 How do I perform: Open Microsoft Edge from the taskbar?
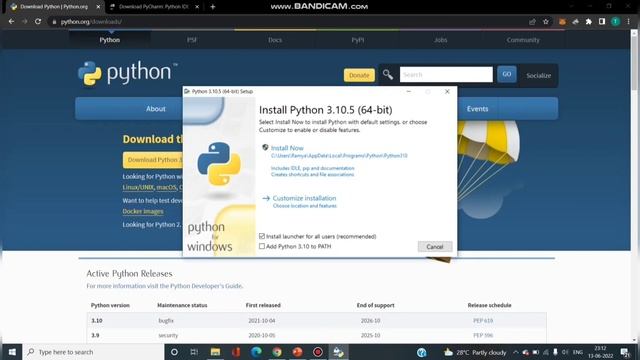pyautogui.click(x=256, y=352)
